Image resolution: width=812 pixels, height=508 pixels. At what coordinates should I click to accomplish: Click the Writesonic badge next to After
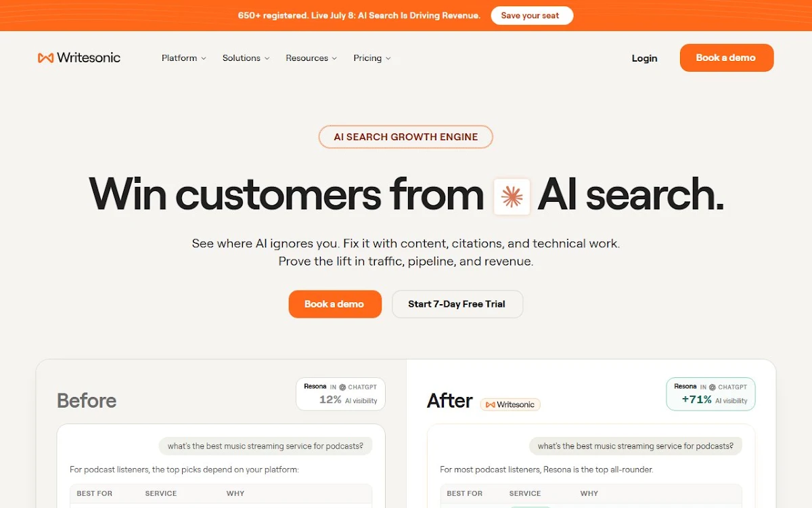click(x=510, y=404)
